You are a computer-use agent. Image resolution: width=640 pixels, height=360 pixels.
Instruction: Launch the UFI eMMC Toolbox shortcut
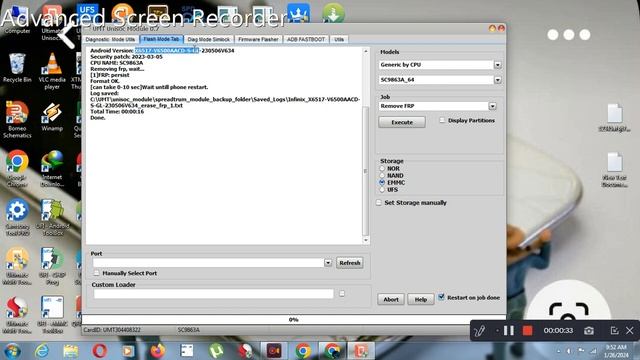(x=52, y=314)
